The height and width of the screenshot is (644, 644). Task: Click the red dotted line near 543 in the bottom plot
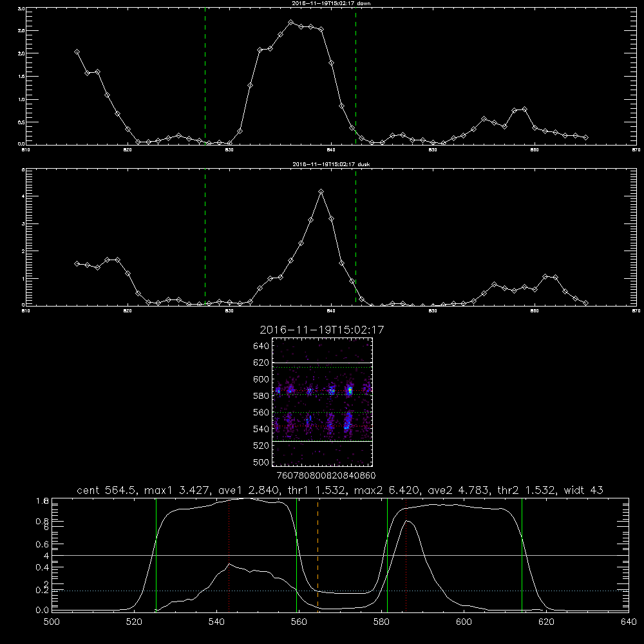[x=229, y=555]
